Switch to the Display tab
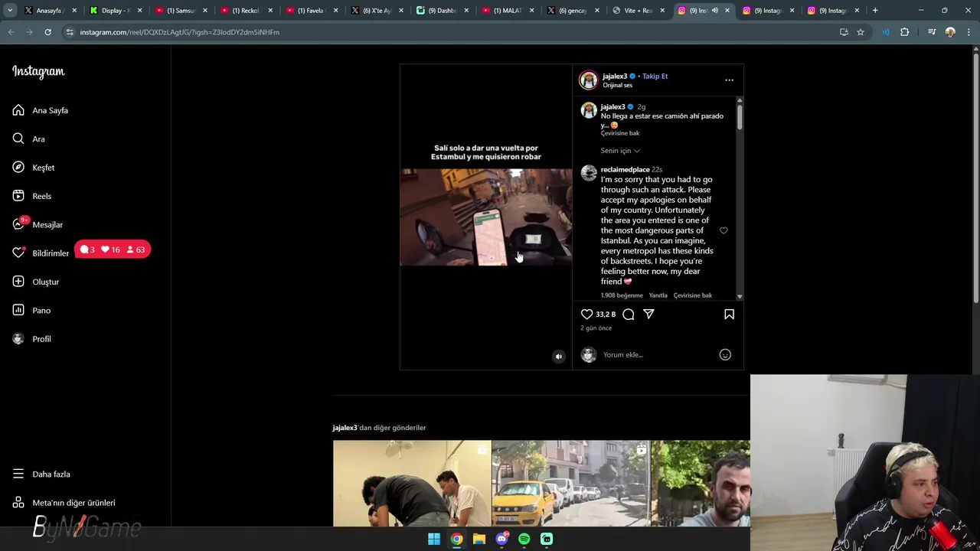980x551 pixels. 116,11
